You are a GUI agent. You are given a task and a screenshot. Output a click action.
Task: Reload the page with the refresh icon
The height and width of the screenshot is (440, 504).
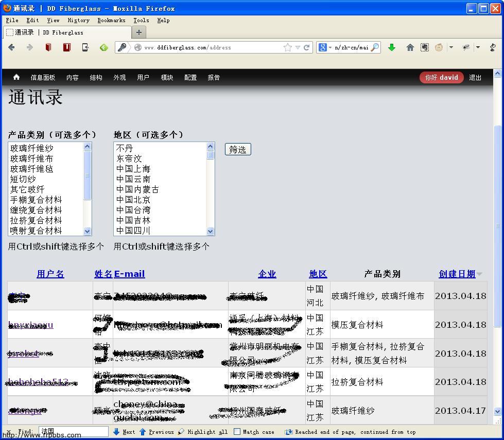(x=307, y=47)
